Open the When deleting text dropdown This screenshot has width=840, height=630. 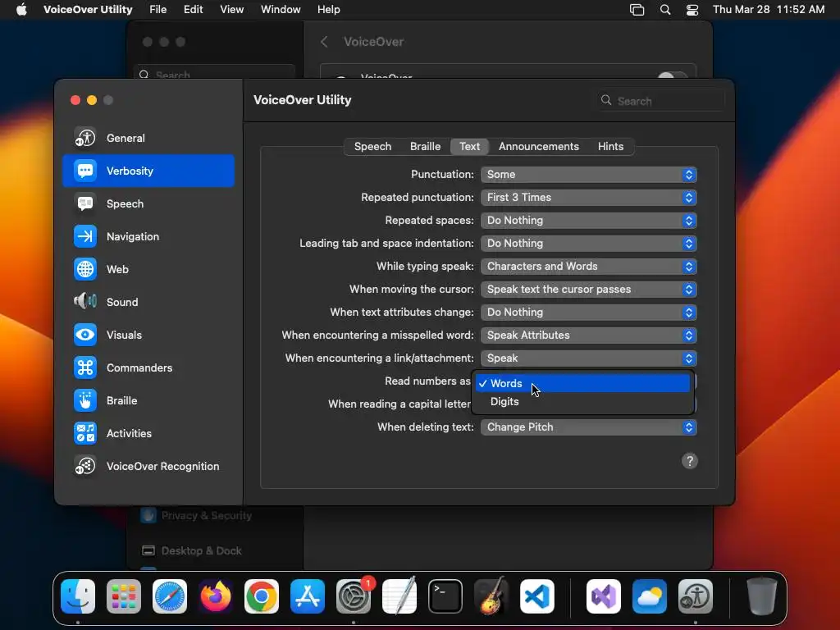588,427
